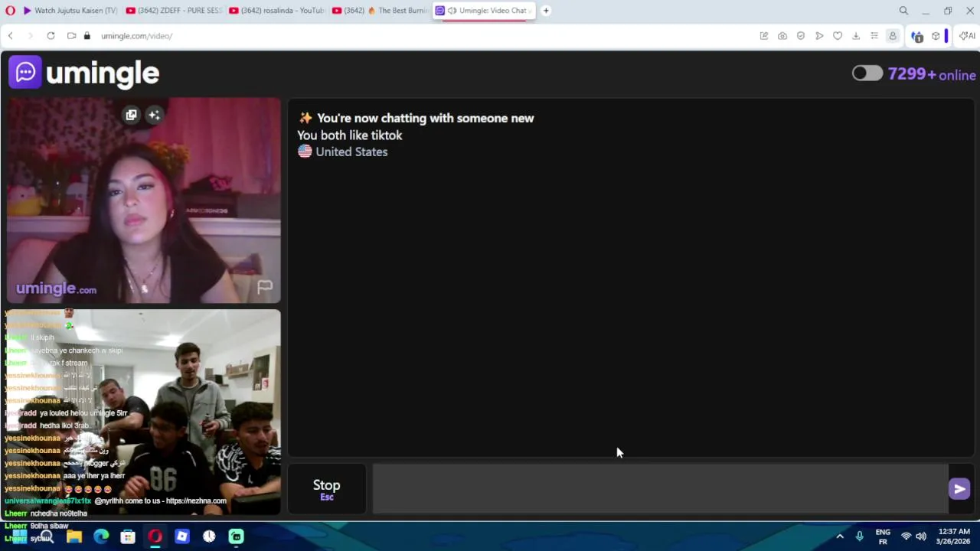Click the camera indicator in address bar
980x551 pixels.
click(x=71, y=36)
